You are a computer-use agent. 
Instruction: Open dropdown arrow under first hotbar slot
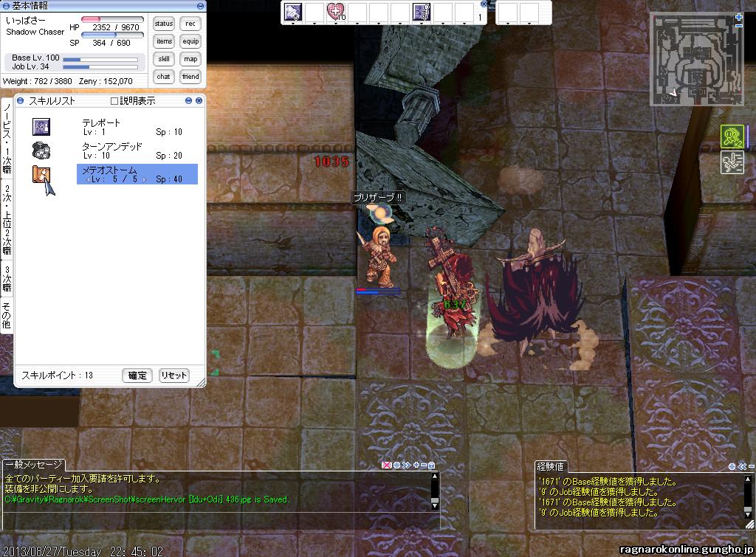pyautogui.click(x=292, y=23)
